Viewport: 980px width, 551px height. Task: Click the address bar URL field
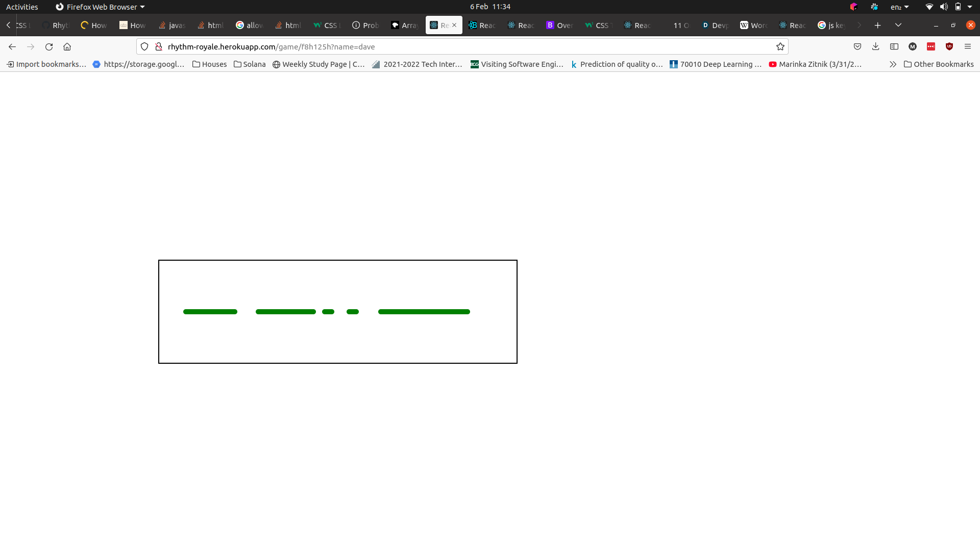point(459,46)
